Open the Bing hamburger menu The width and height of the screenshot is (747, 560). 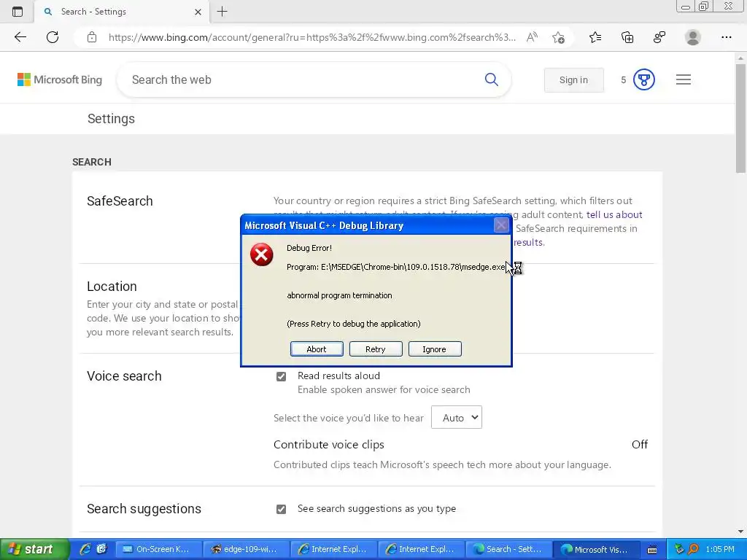[x=683, y=79]
